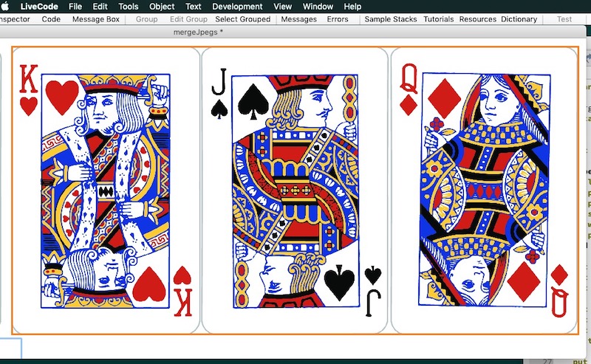Toggle Select Grouped in toolbar
The height and width of the screenshot is (364, 591).
(x=243, y=19)
